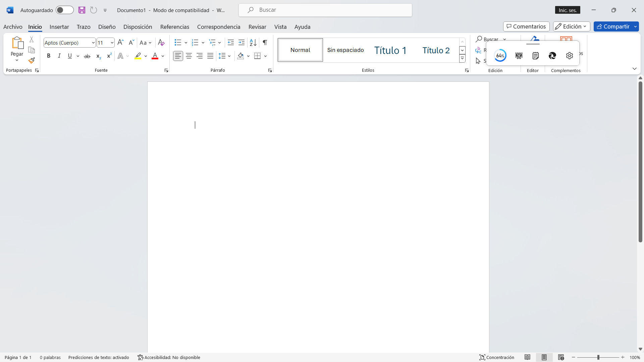Switch to the Referencias tab

click(174, 27)
